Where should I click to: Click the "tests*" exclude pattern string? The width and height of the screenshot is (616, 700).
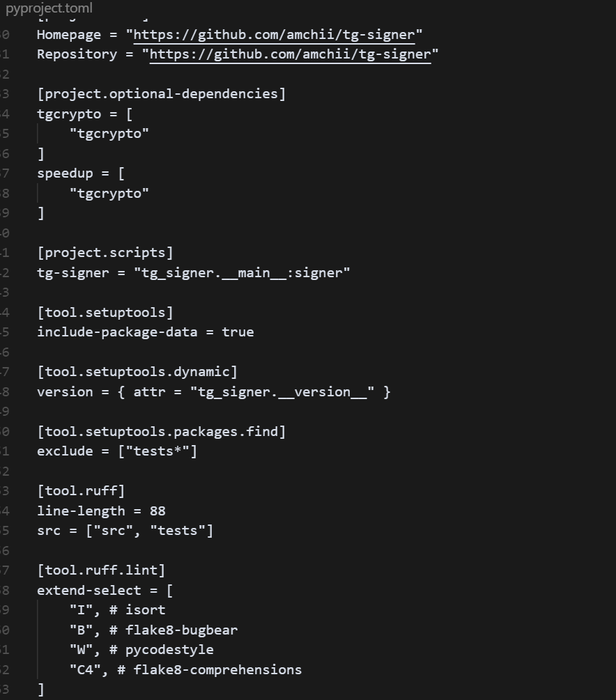157,451
